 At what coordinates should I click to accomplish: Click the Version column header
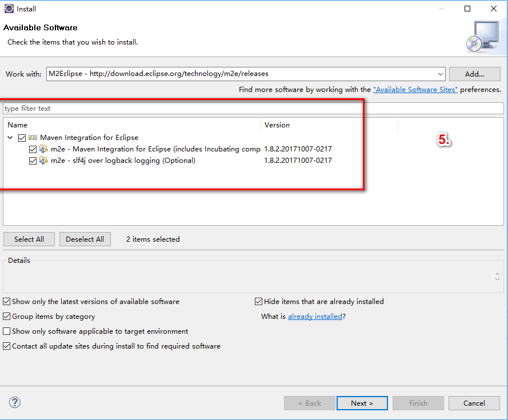(x=330, y=125)
